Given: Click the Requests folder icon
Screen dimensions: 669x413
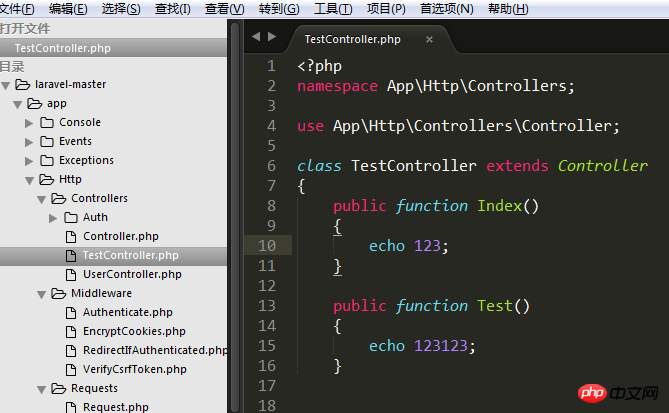Looking at the screenshot, I should pos(58,389).
